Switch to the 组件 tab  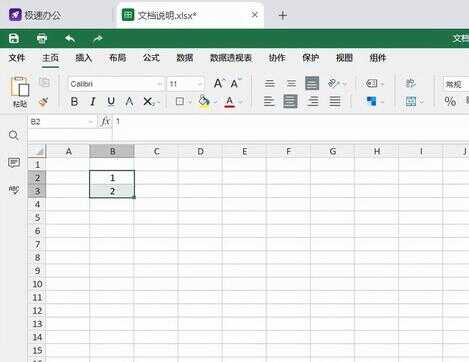[378, 58]
